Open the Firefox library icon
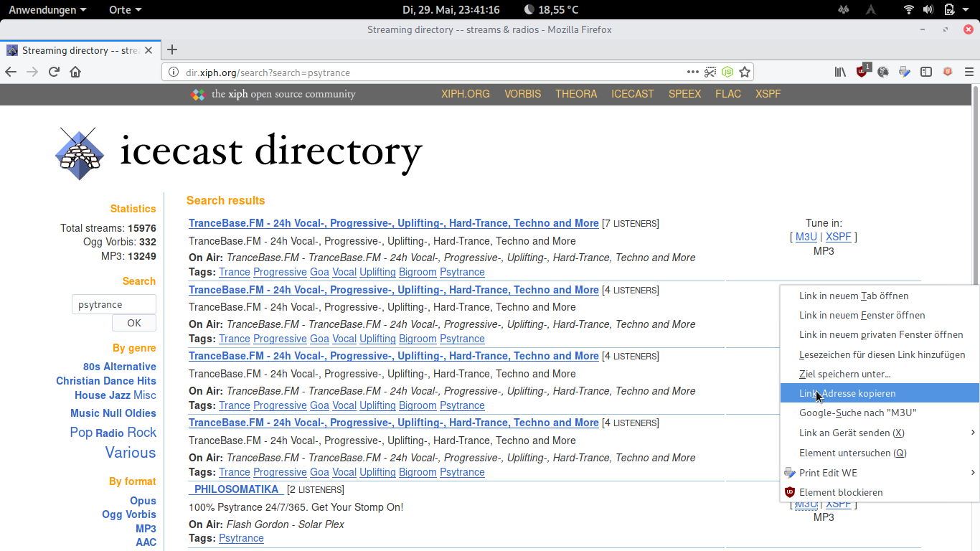This screenshot has height=551, width=980. pyautogui.click(x=840, y=72)
